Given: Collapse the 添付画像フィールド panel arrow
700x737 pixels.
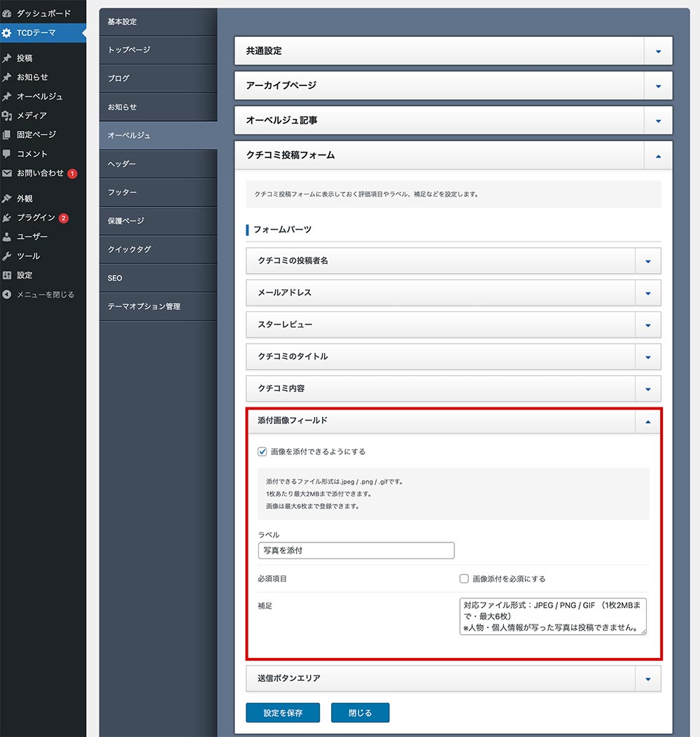Looking at the screenshot, I should [647, 421].
